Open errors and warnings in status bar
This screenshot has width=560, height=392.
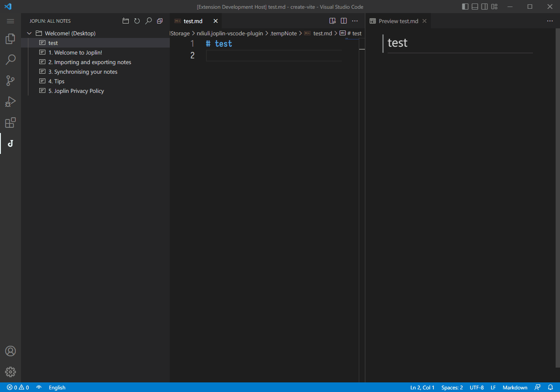pyautogui.click(x=18, y=388)
